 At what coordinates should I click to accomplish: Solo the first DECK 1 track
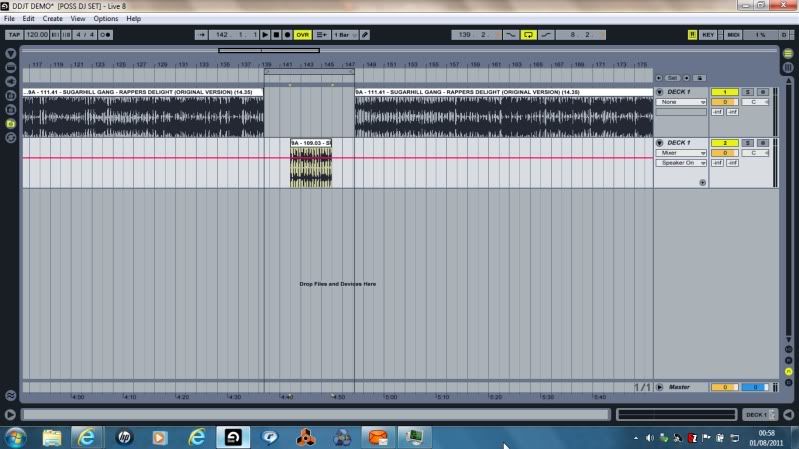748,92
